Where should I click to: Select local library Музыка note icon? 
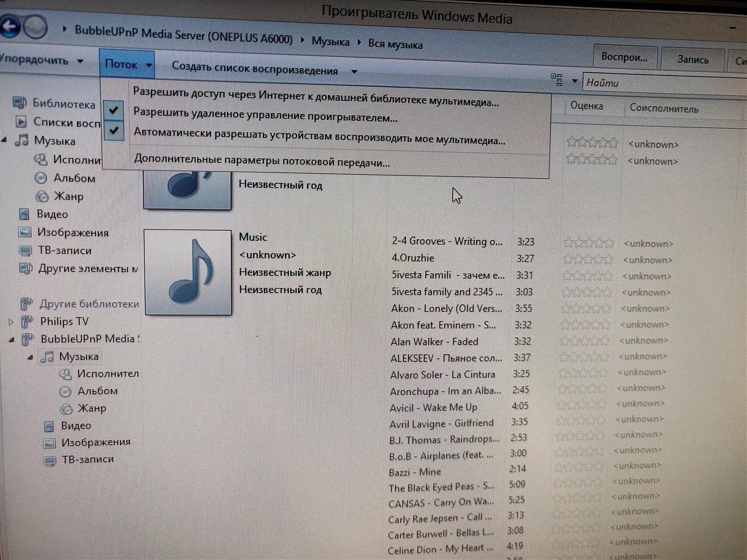click(21, 140)
